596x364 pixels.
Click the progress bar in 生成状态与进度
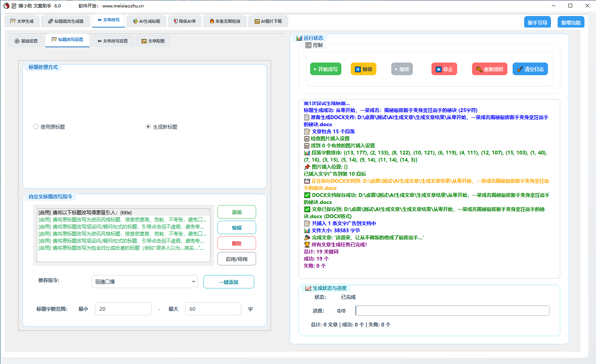tap(452, 310)
